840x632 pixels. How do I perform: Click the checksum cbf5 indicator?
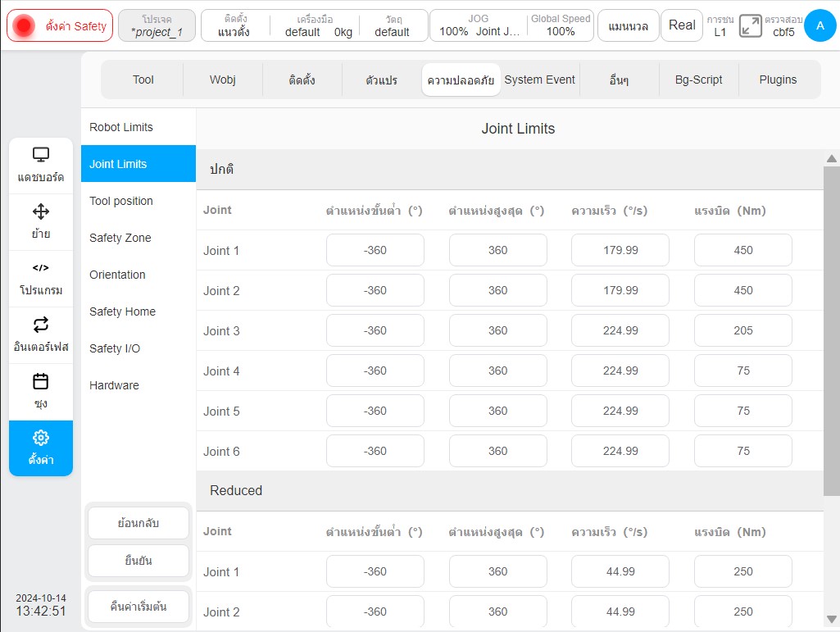click(x=783, y=25)
